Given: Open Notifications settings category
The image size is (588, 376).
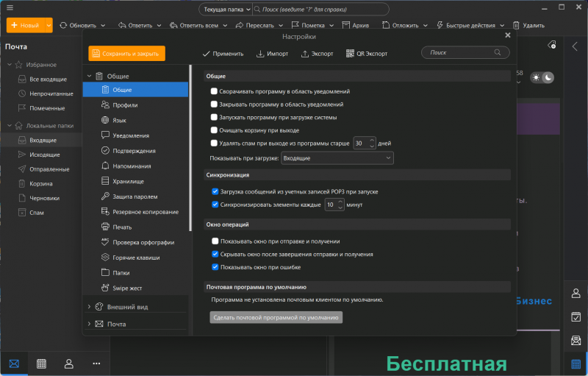Looking at the screenshot, I should [135, 135].
